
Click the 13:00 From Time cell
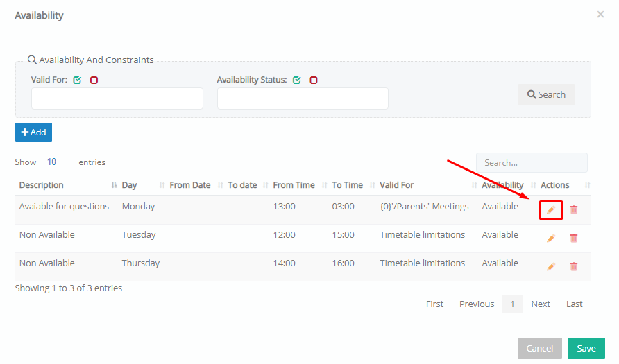(x=285, y=206)
